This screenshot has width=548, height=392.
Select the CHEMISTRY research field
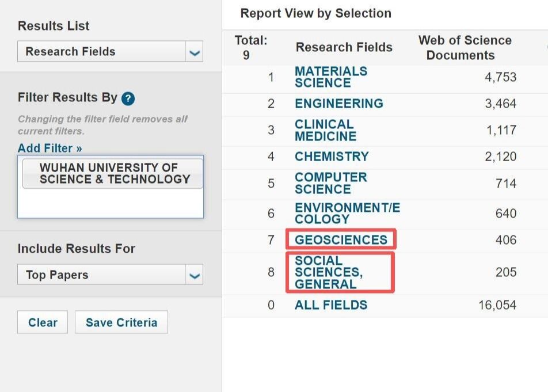tap(332, 157)
